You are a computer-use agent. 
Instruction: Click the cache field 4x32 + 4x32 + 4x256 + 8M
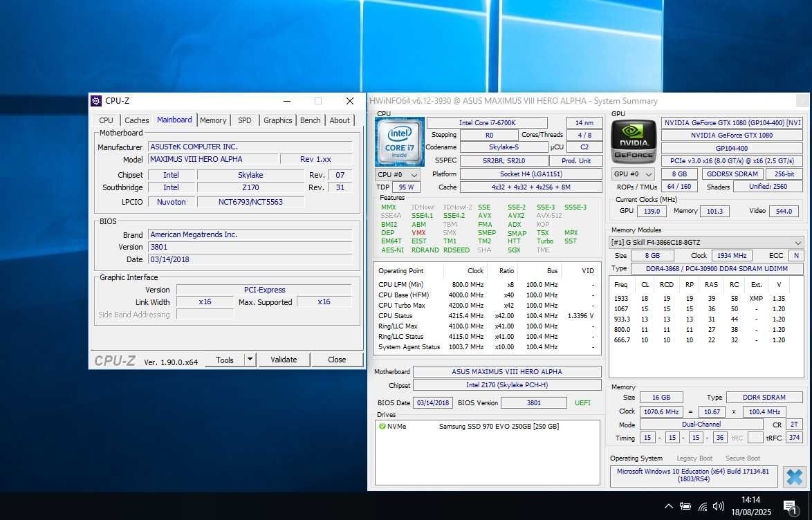[x=530, y=187]
